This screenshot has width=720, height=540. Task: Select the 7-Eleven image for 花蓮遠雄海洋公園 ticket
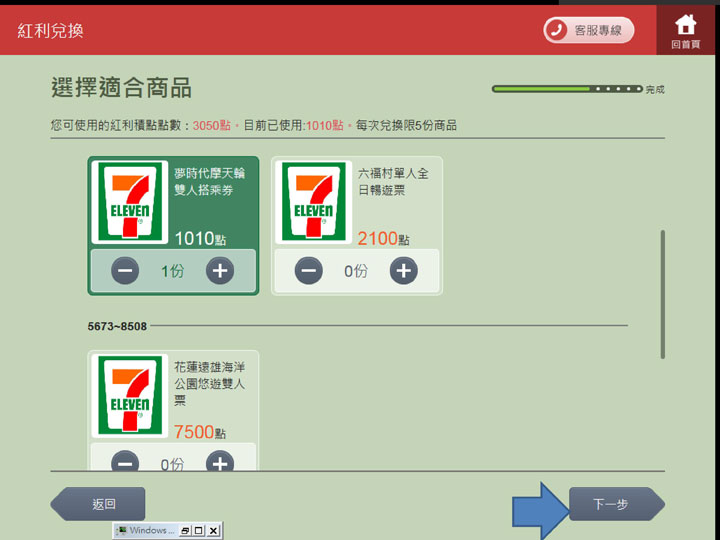click(130, 395)
